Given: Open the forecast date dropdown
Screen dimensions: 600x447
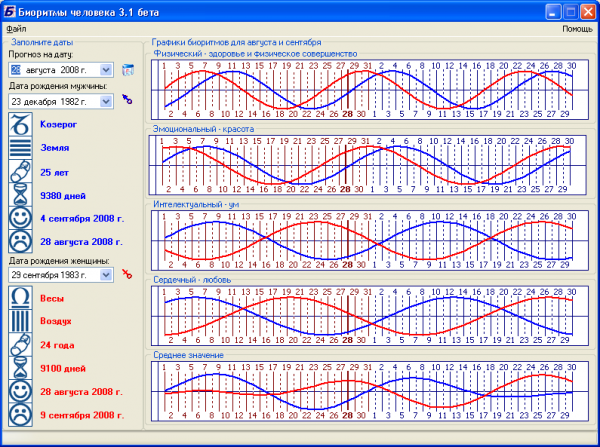Looking at the screenshot, I should coord(107,70).
